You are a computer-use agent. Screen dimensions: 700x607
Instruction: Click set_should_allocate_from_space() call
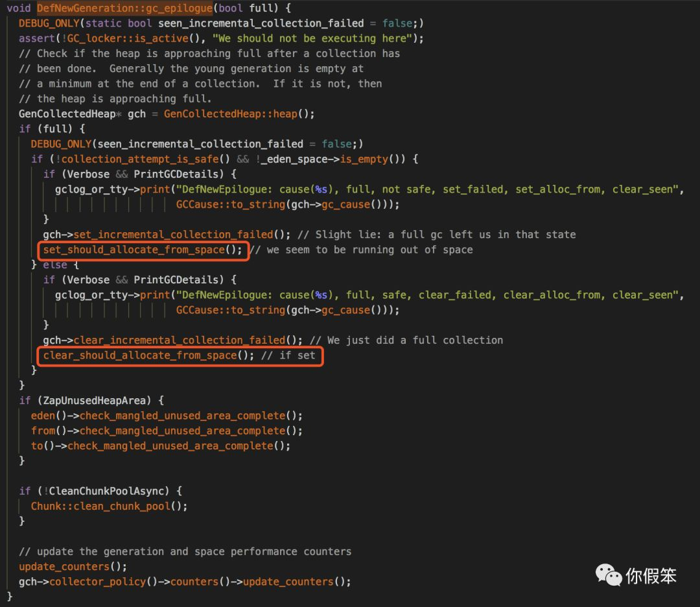tap(143, 250)
